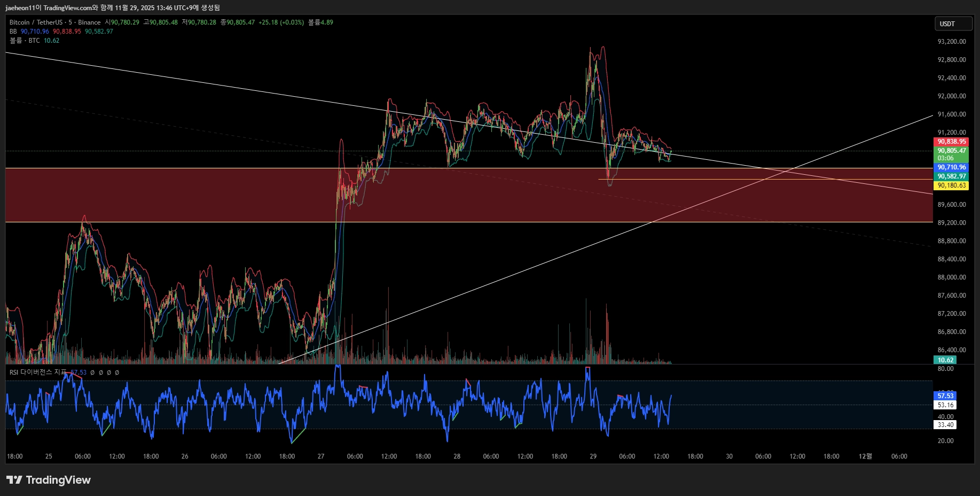Click date label 29 on time axis
This screenshot has width=980, height=496.
593,456
